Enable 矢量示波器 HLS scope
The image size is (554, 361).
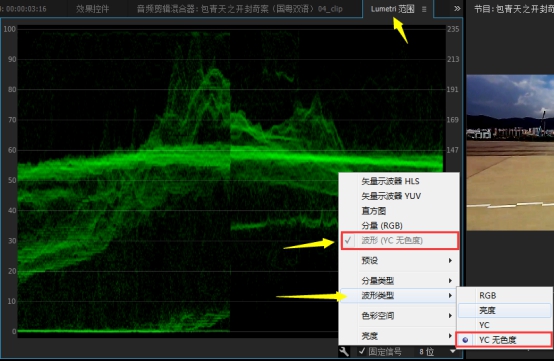(399, 181)
